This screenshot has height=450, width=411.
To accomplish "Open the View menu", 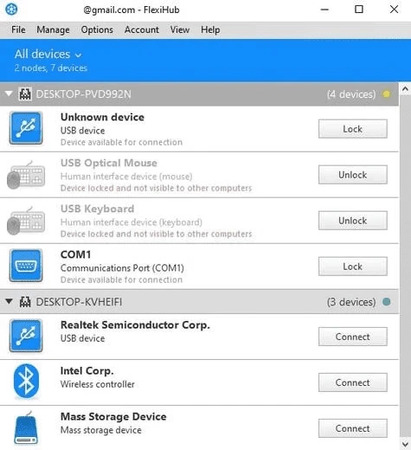I will (180, 30).
